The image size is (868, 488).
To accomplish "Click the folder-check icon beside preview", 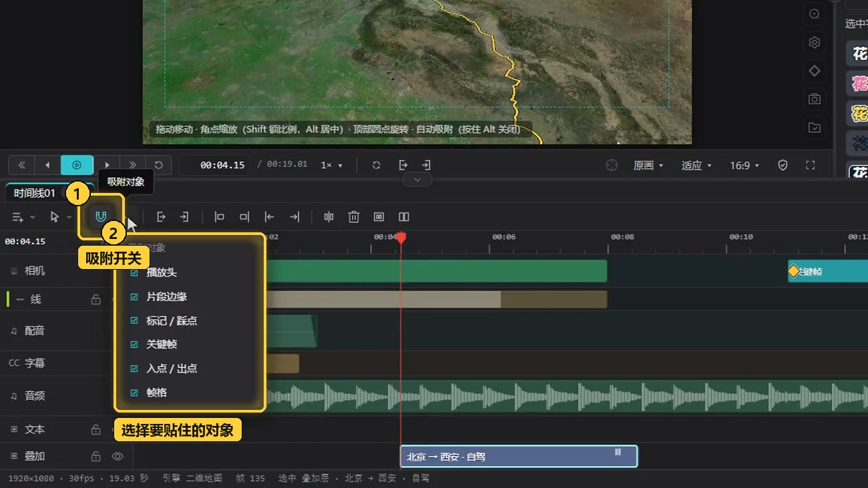I will [x=815, y=128].
